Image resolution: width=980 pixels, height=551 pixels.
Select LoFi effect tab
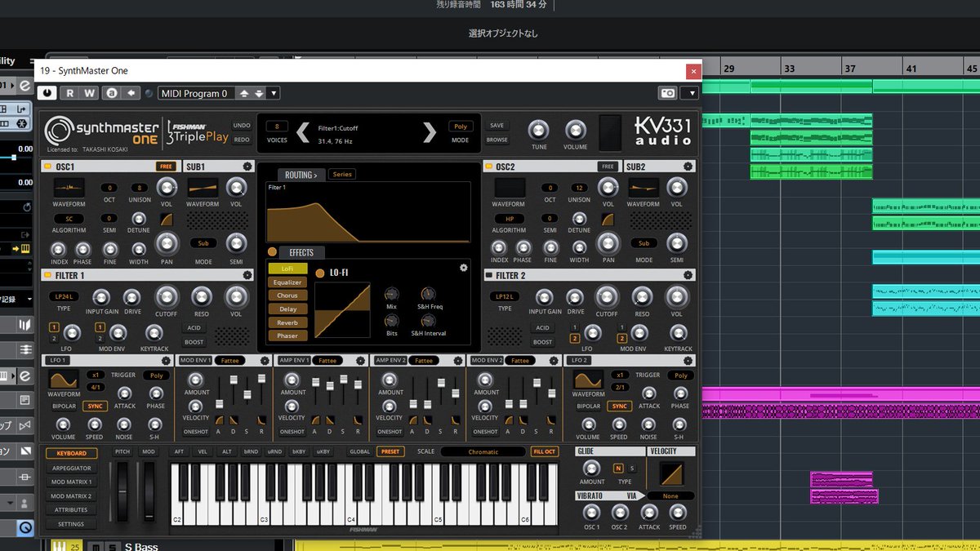tap(287, 269)
